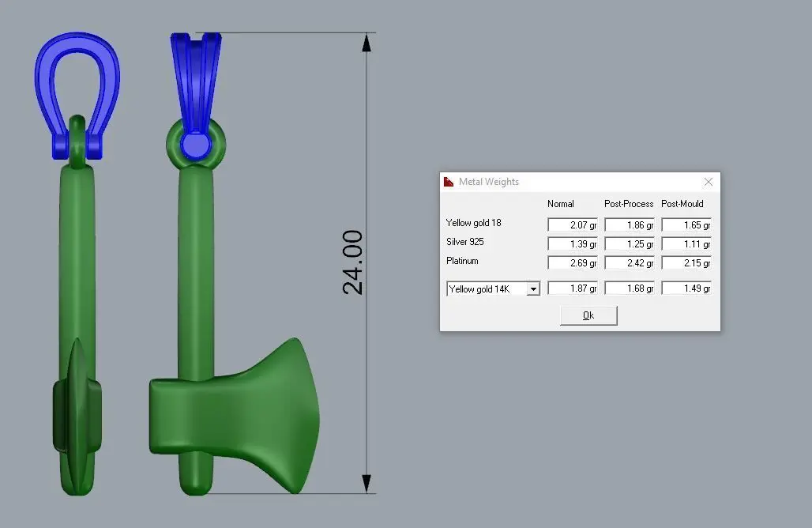Click the 'Silver 925' row label
The width and height of the screenshot is (812, 528).
(x=465, y=242)
